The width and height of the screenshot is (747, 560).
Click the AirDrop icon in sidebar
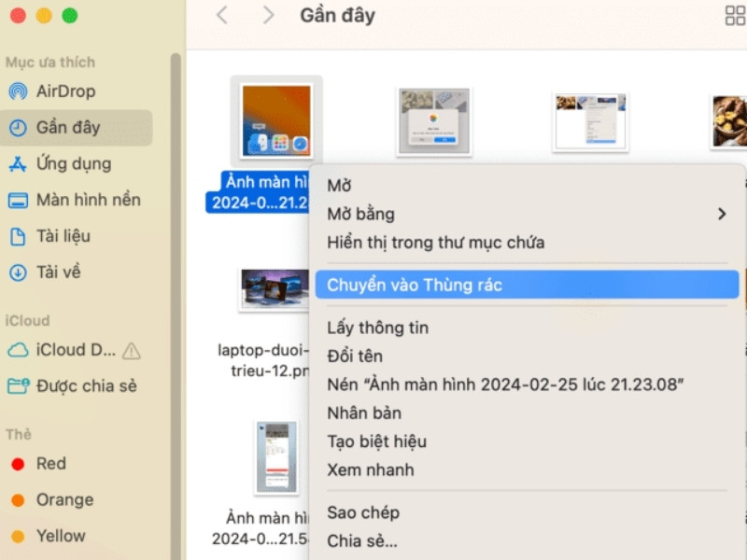[18, 91]
